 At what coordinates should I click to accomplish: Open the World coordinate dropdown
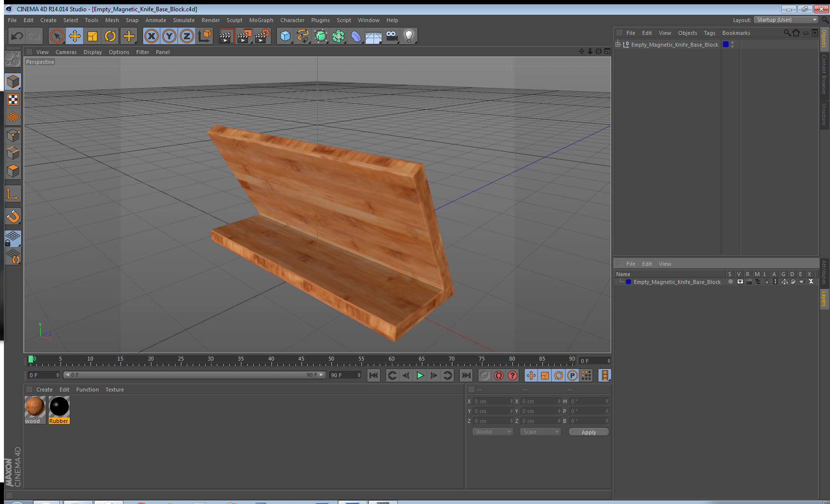point(493,432)
